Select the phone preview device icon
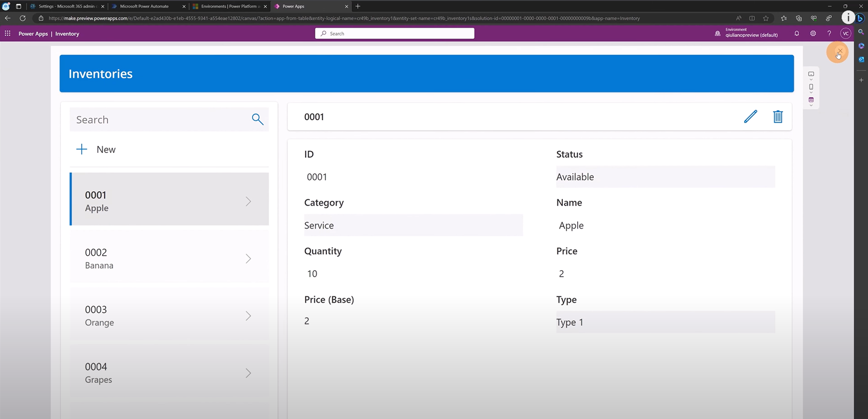This screenshot has width=868, height=419. [x=811, y=87]
